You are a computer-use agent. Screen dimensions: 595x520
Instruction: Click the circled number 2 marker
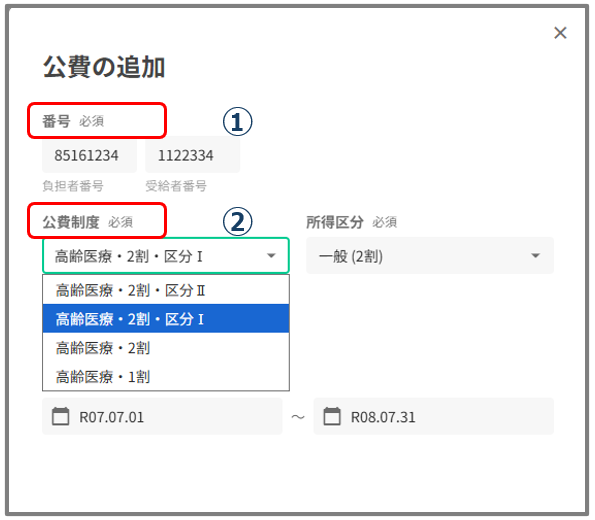(x=237, y=222)
